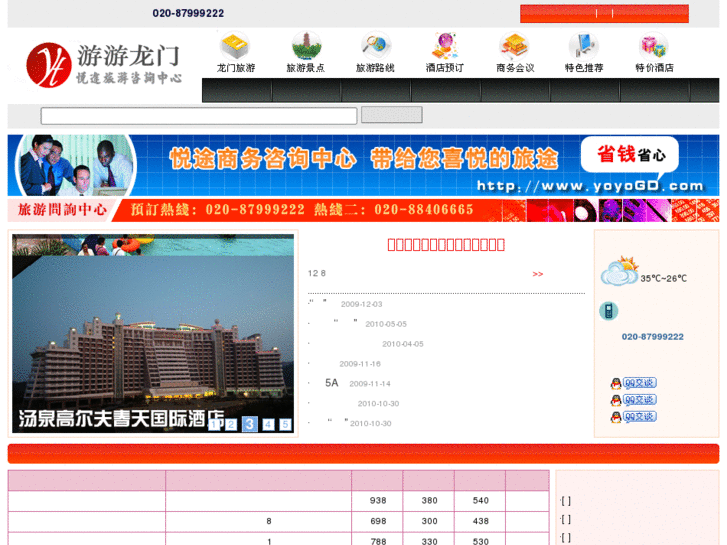Click price cell 938 in table
The image size is (727, 545).
tap(377, 501)
